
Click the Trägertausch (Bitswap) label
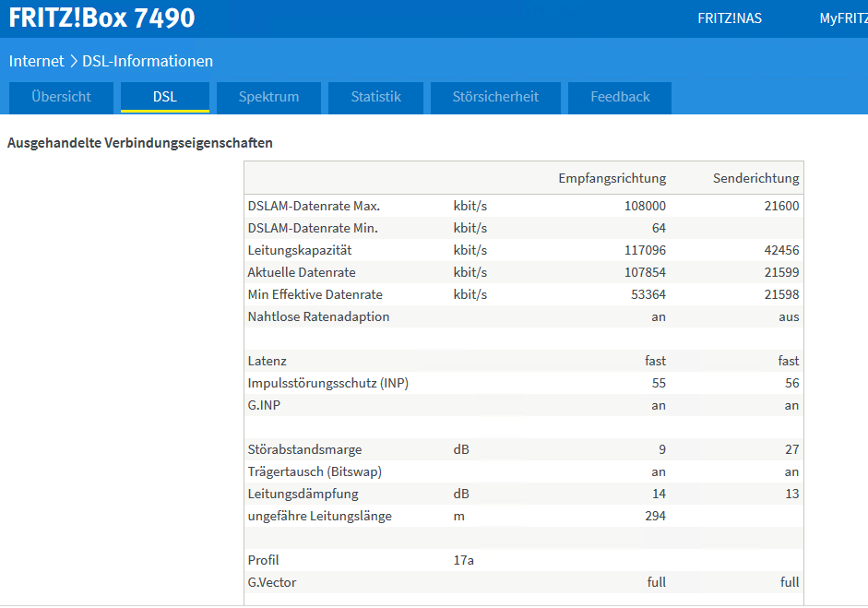(315, 471)
